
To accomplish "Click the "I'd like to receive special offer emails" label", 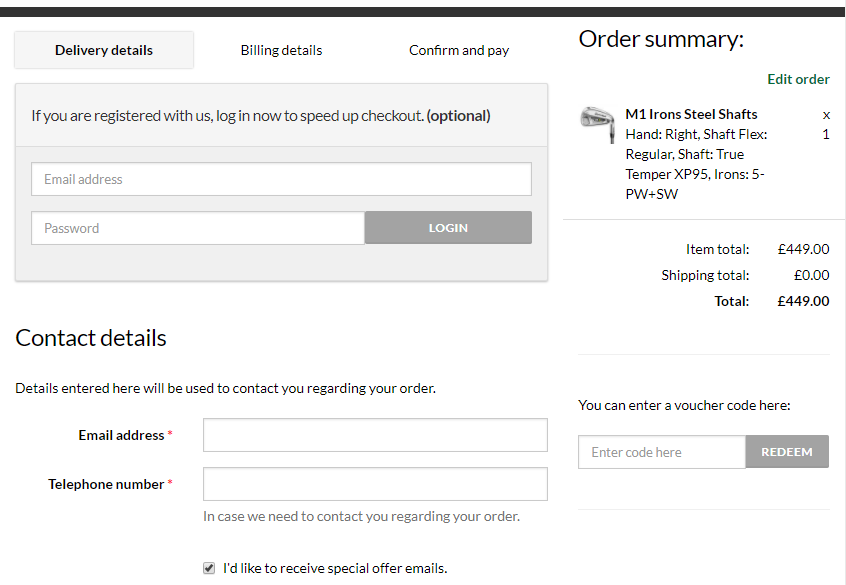I will pyautogui.click(x=335, y=568).
